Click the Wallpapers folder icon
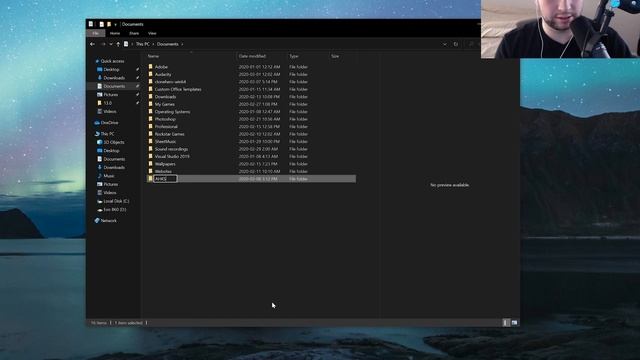Image resolution: width=640 pixels, height=360 pixels. [x=150, y=164]
